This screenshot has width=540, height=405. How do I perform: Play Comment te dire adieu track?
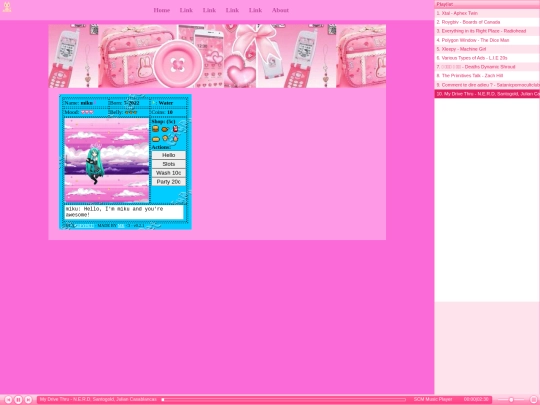tap(487, 85)
